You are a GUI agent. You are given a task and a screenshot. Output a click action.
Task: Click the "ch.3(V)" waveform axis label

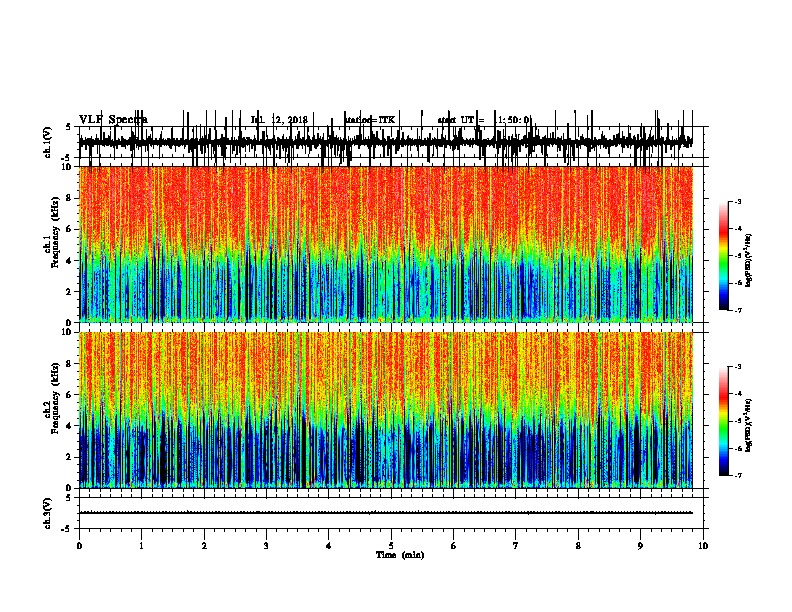[x=47, y=513]
